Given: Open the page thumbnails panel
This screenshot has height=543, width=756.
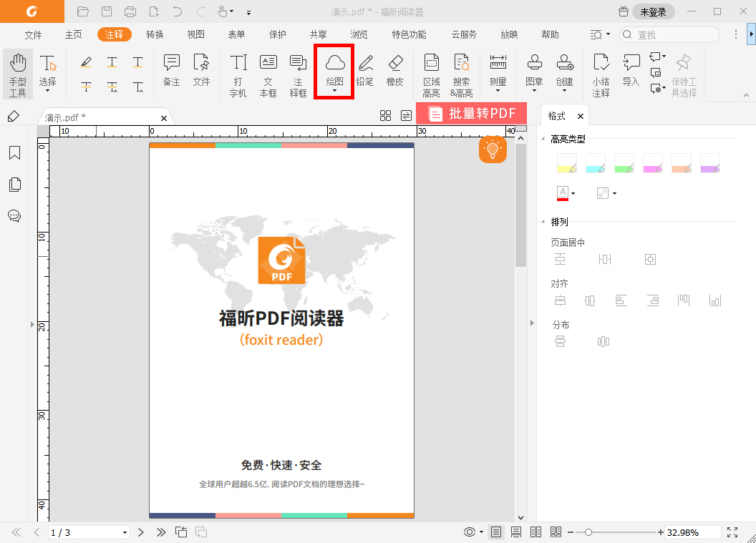Looking at the screenshot, I should (14, 184).
